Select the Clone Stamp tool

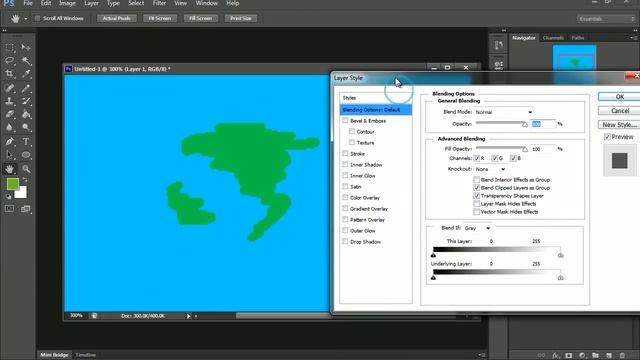coord(9,101)
